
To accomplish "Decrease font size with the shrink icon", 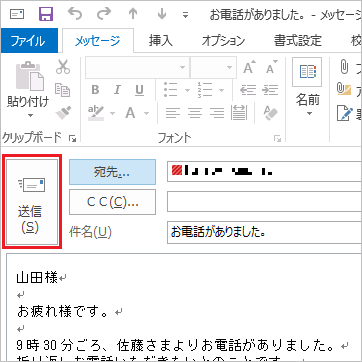I will [272, 67].
